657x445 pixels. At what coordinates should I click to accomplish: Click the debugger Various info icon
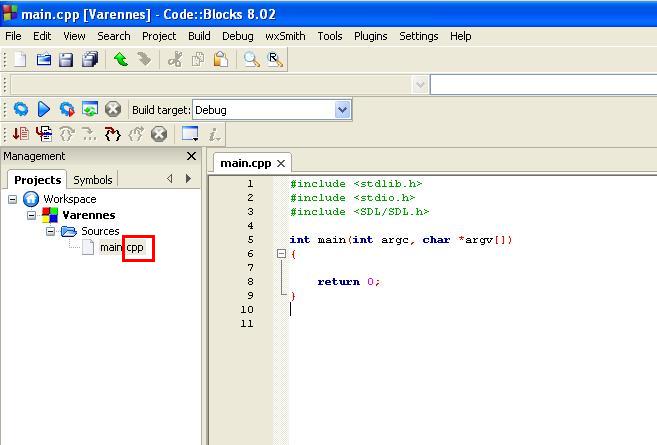(x=214, y=134)
